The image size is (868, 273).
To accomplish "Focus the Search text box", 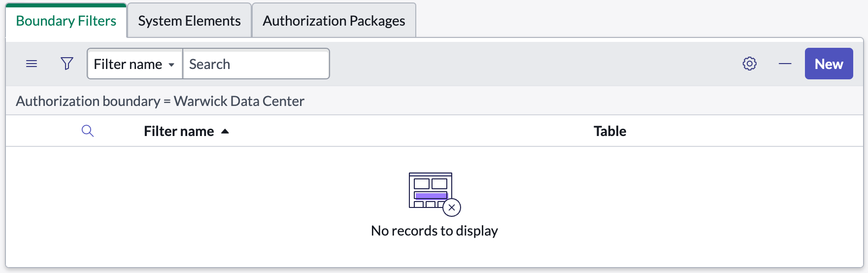I will (x=256, y=64).
